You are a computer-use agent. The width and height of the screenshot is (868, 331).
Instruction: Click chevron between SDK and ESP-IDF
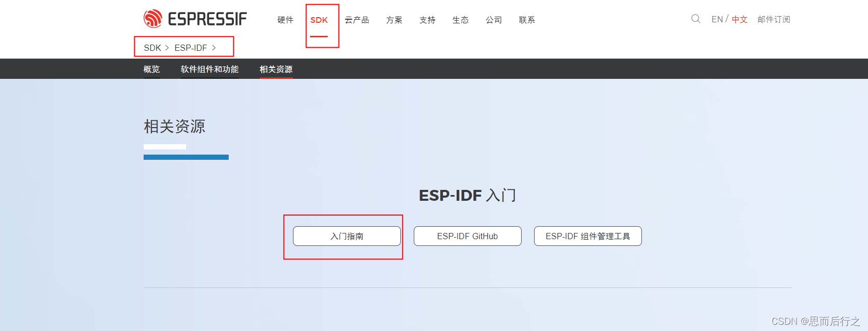(167, 48)
